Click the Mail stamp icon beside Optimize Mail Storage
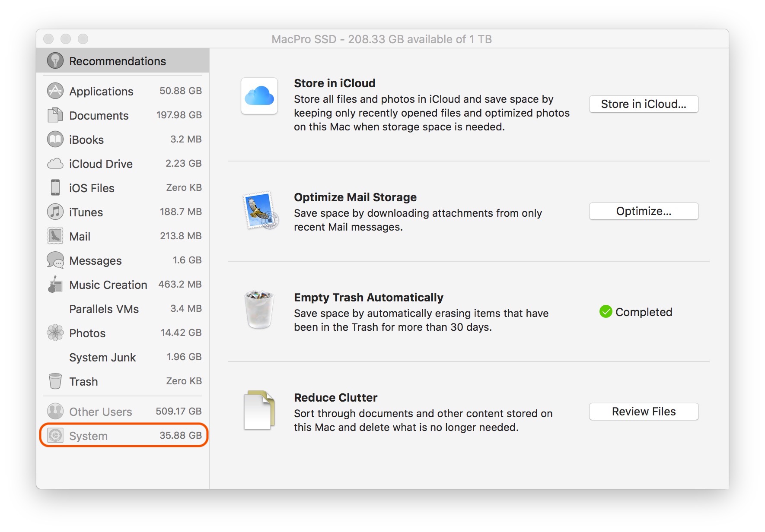The height and width of the screenshot is (532, 765). click(261, 211)
